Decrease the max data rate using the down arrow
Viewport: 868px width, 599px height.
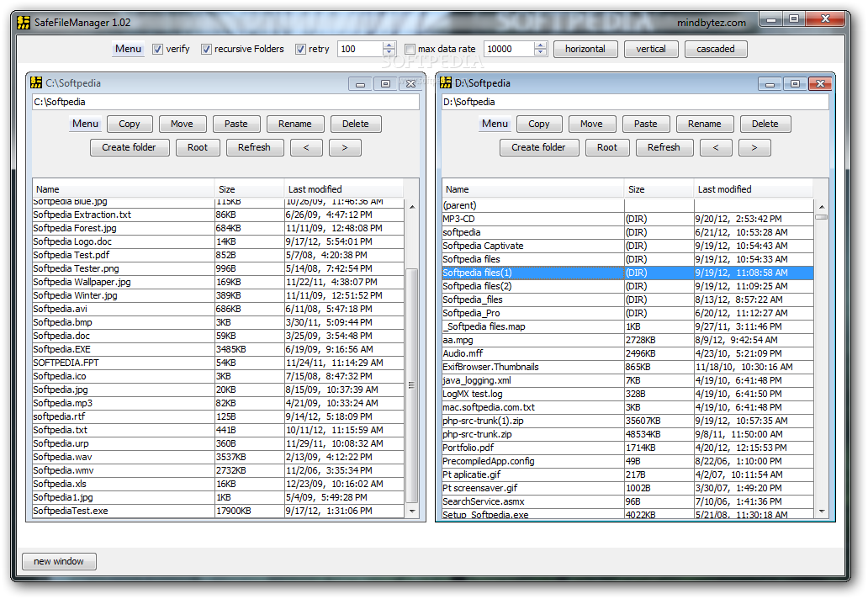tap(541, 53)
